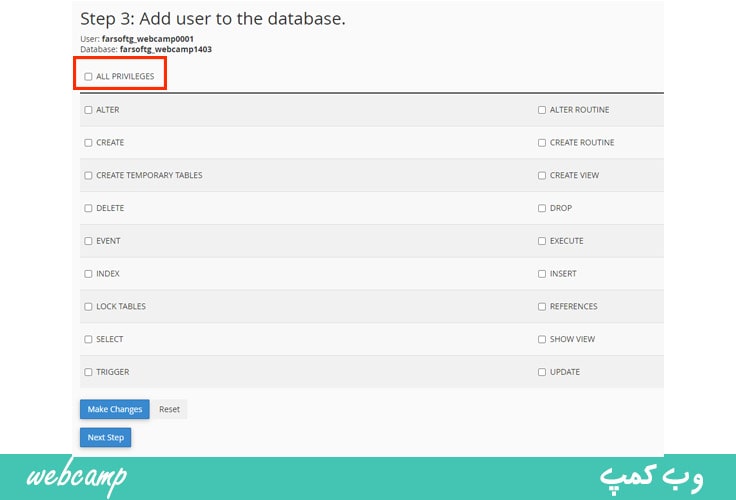Enable CREATE TEMPORARY TABLES checkbox

88,176
